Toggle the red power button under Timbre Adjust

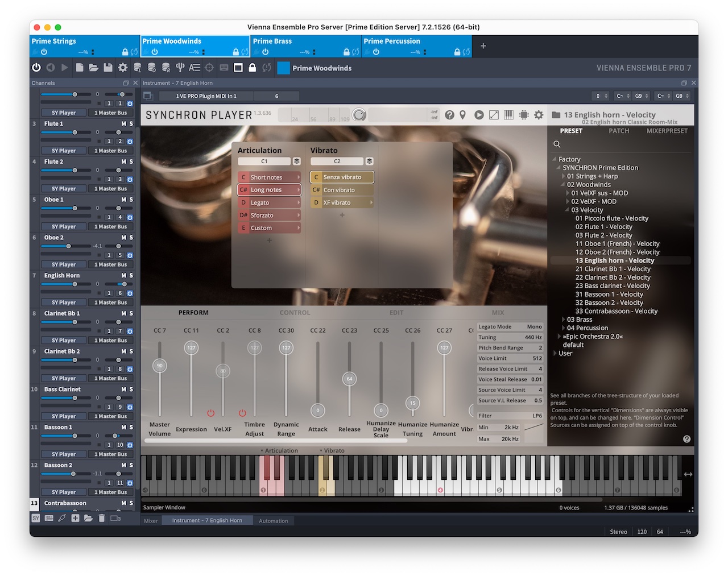click(x=242, y=413)
